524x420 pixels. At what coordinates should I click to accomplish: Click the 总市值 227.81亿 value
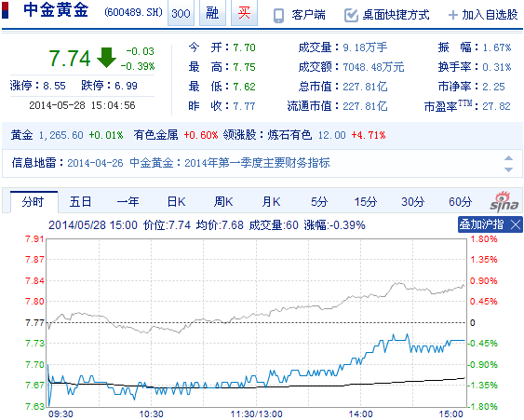[365, 87]
